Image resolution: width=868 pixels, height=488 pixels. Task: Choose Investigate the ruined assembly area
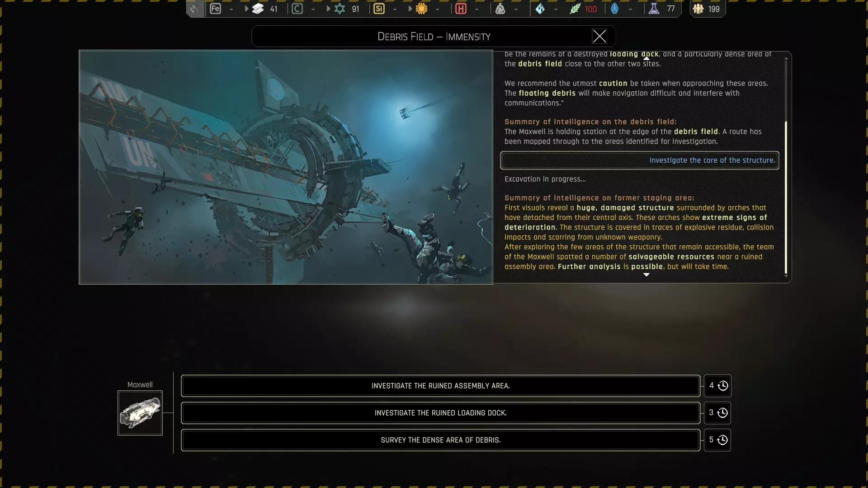[x=440, y=386]
